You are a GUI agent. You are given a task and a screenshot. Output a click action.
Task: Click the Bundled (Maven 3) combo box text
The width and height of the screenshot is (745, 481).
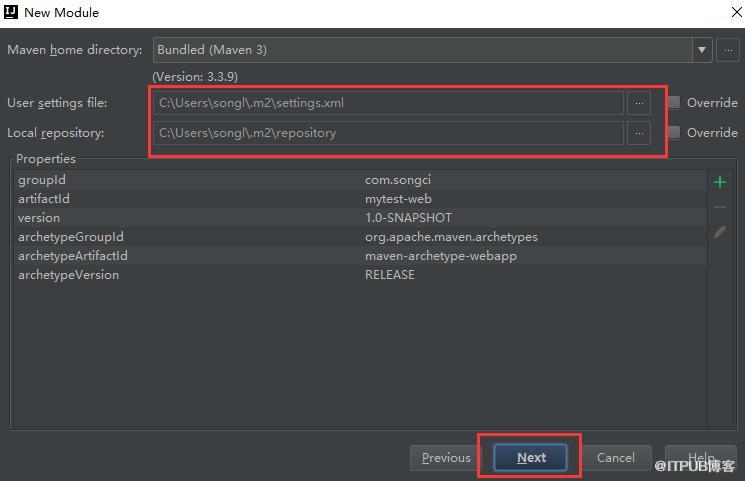coord(212,50)
